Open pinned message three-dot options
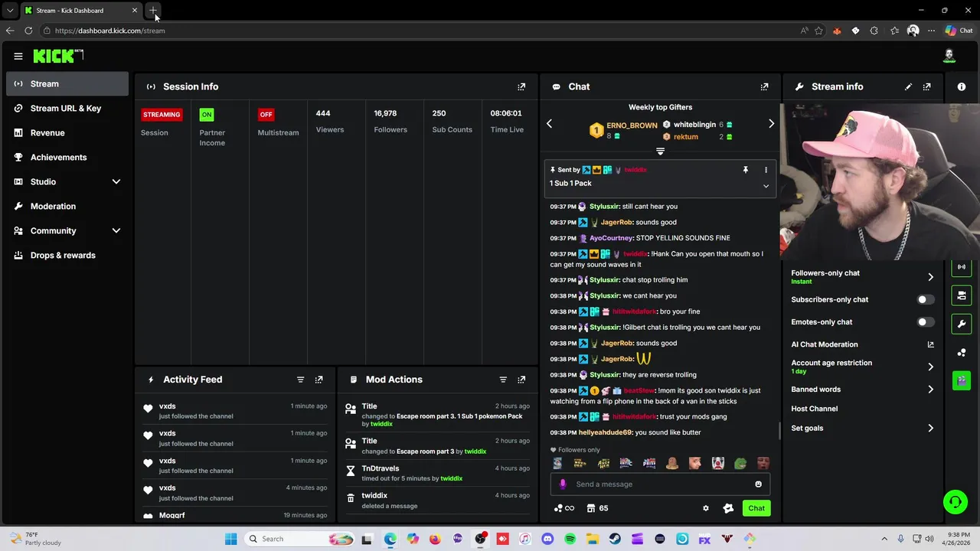This screenshot has width=980, height=551. 766,170
